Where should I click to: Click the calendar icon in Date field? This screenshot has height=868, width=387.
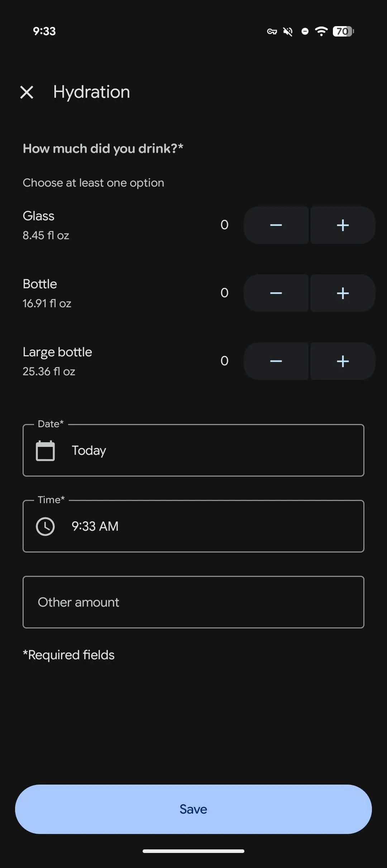coord(46,450)
